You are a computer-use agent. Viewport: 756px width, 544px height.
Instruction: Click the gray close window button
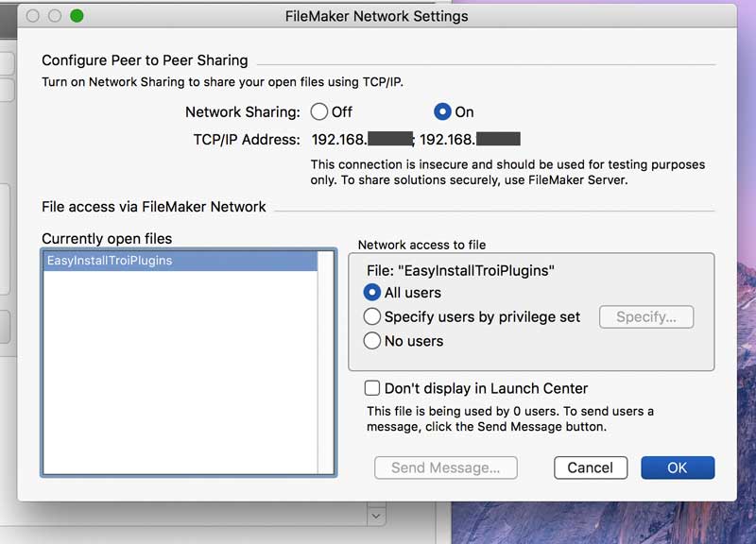click(x=33, y=16)
